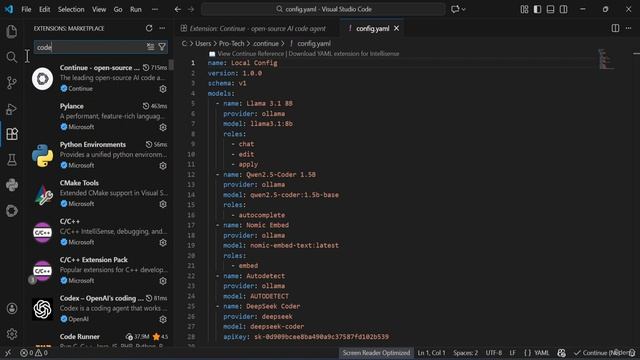Open config.yaml breadcrumb dropdown
This screenshot has height=360, width=640.
(314, 43)
